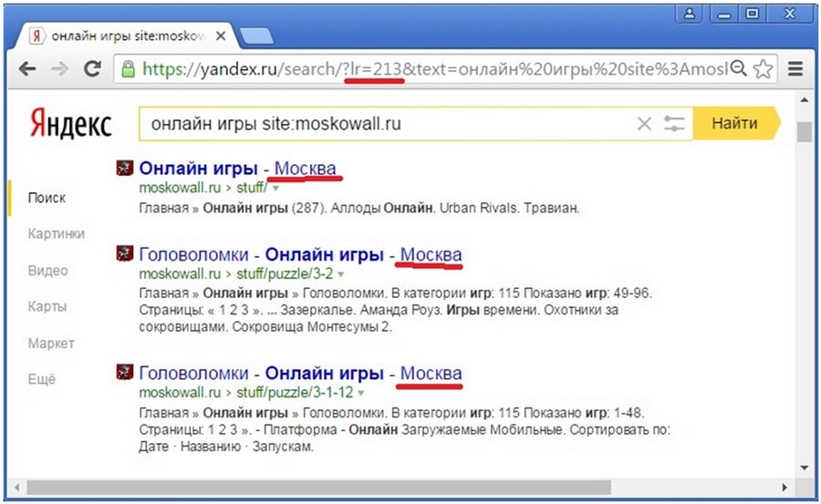
Task: Click favicon of the stuff/puzzle/3-1-12 result
Action: click(x=125, y=372)
